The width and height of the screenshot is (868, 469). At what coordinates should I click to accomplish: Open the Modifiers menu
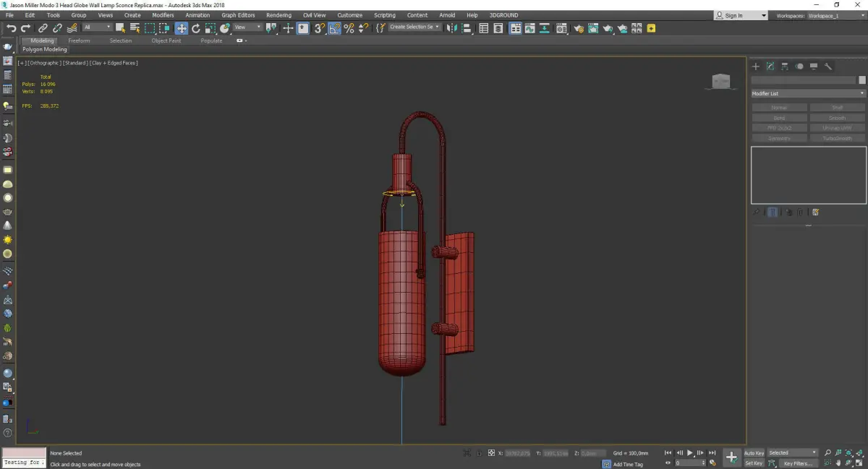(163, 15)
